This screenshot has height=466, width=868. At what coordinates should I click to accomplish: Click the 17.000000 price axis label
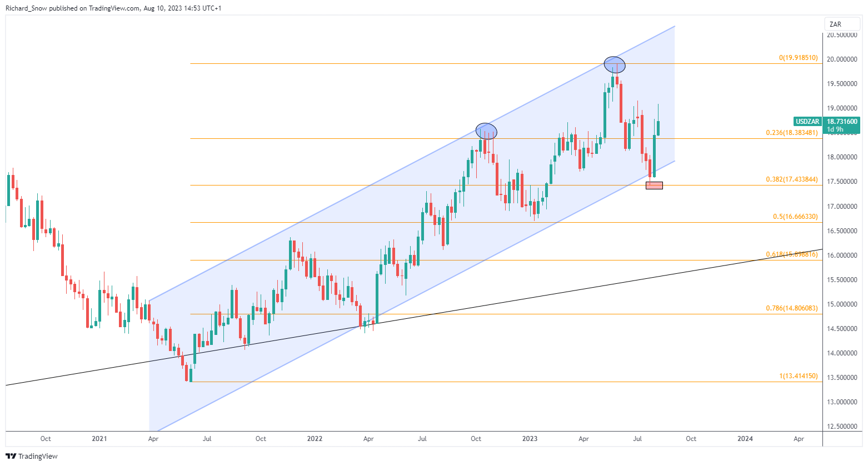tap(842, 207)
